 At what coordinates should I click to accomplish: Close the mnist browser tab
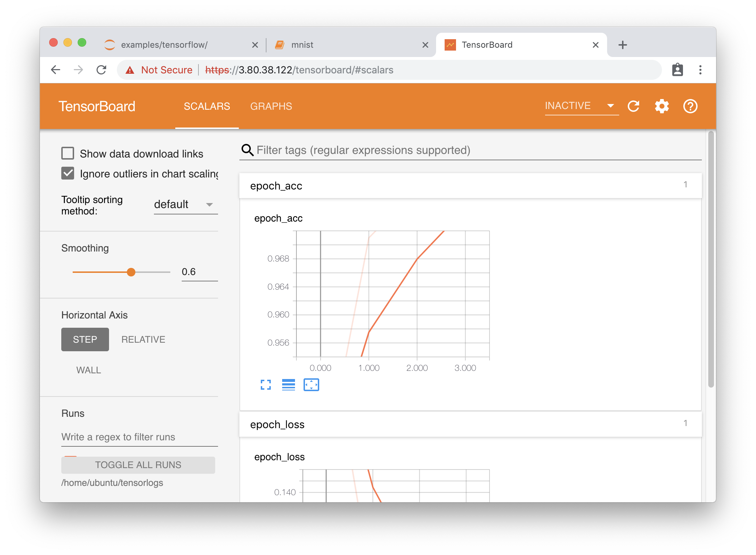(x=425, y=45)
